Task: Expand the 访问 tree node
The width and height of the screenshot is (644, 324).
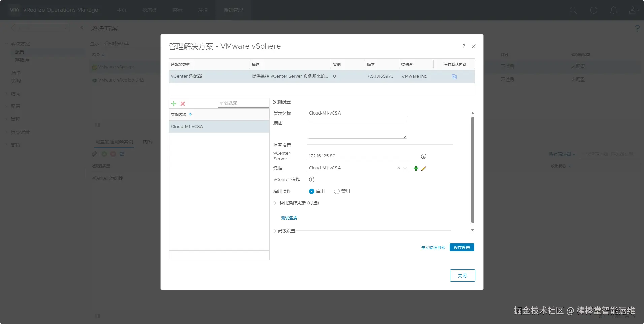Action: point(7,94)
